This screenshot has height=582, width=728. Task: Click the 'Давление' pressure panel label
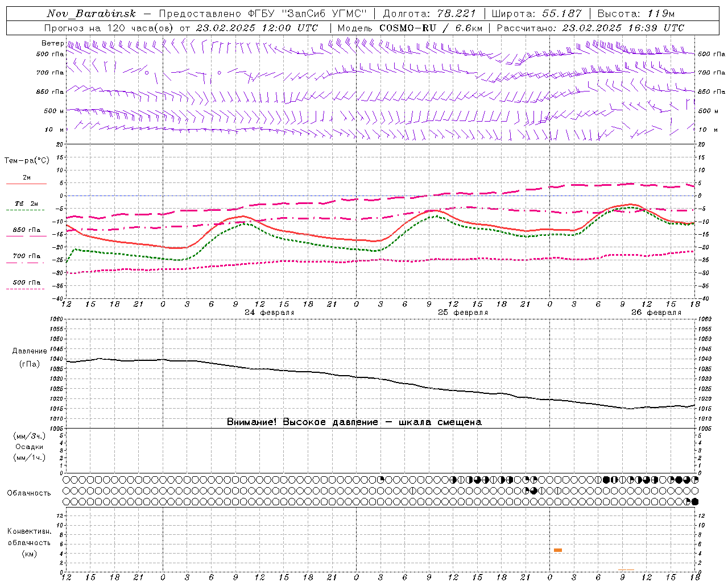(30, 351)
